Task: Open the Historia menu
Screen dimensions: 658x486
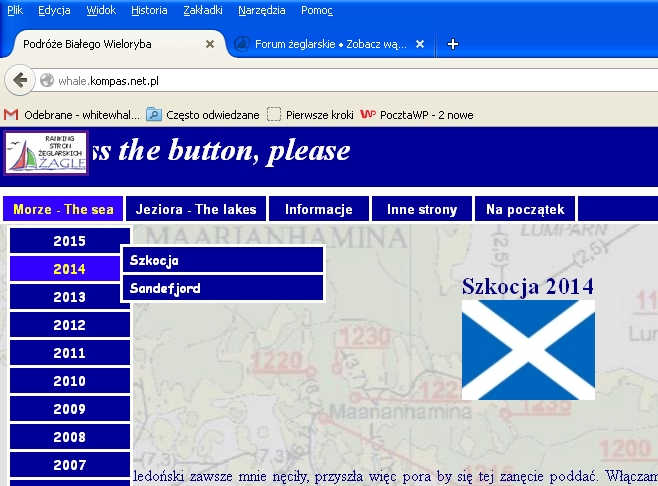Action: [x=149, y=10]
